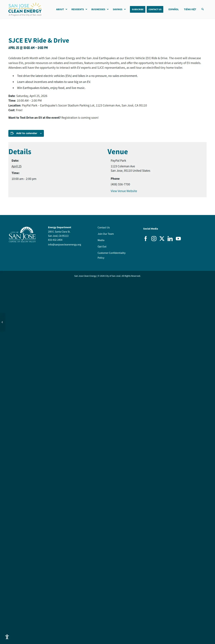
Task: Go to the LinkedIn social icon
Action: pyautogui.click(x=170, y=239)
